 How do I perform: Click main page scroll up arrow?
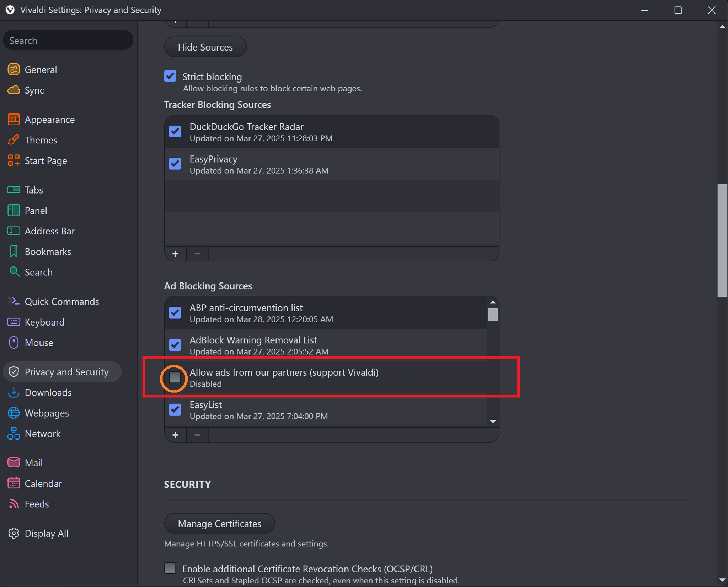(x=722, y=27)
